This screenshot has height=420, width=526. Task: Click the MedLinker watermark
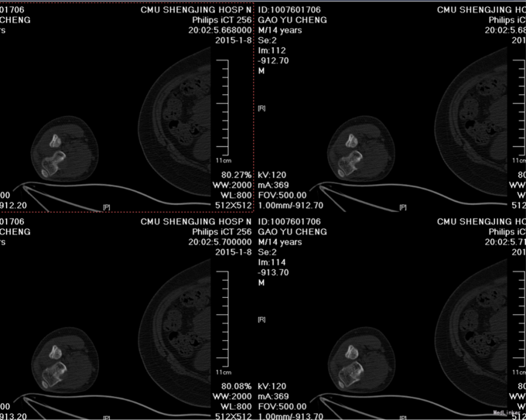(507, 413)
